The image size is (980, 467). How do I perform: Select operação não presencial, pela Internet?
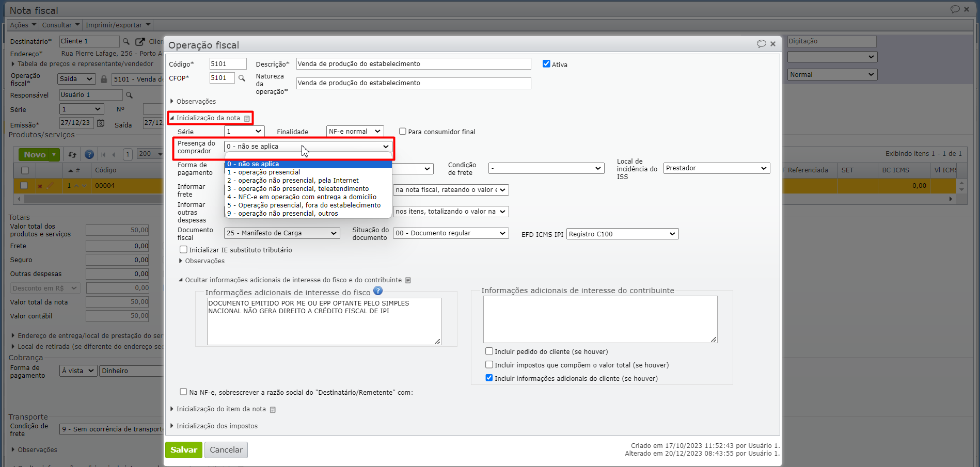pyautogui.click(x=308, y=181)
